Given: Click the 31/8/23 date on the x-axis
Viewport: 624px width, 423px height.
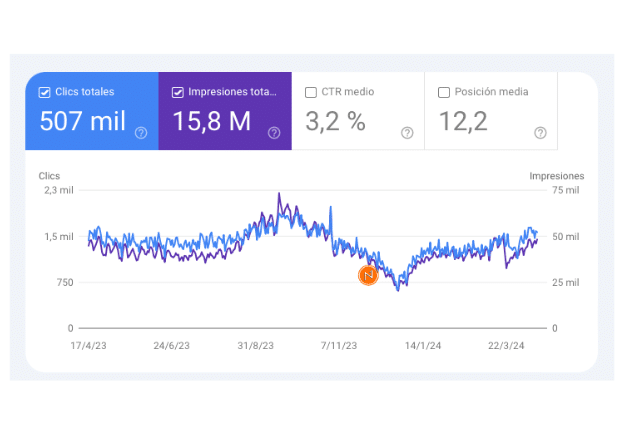Looking at the screenshot, I should [257, 346].
